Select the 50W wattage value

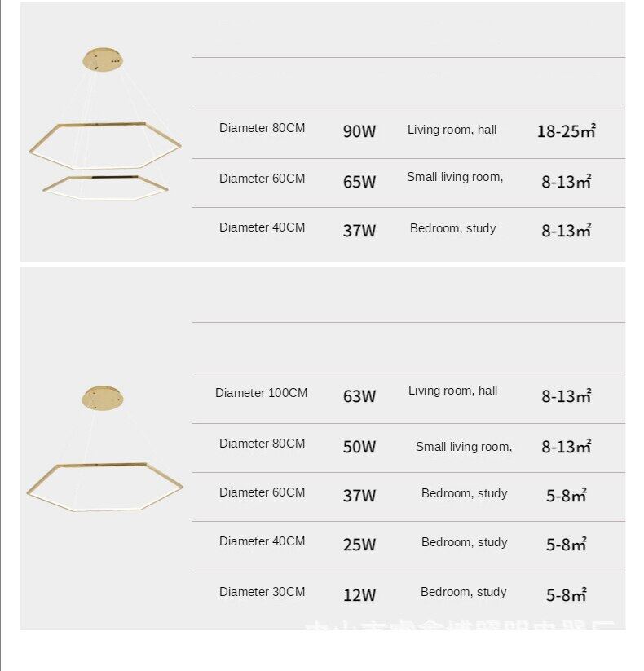(359, 447)
